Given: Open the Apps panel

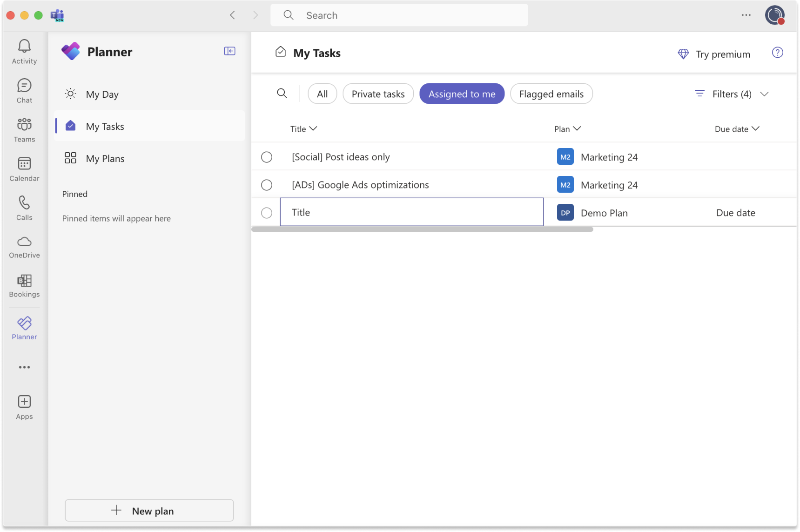Looking at the screenshot, I should pyautogui.click(x=24, y=406).
